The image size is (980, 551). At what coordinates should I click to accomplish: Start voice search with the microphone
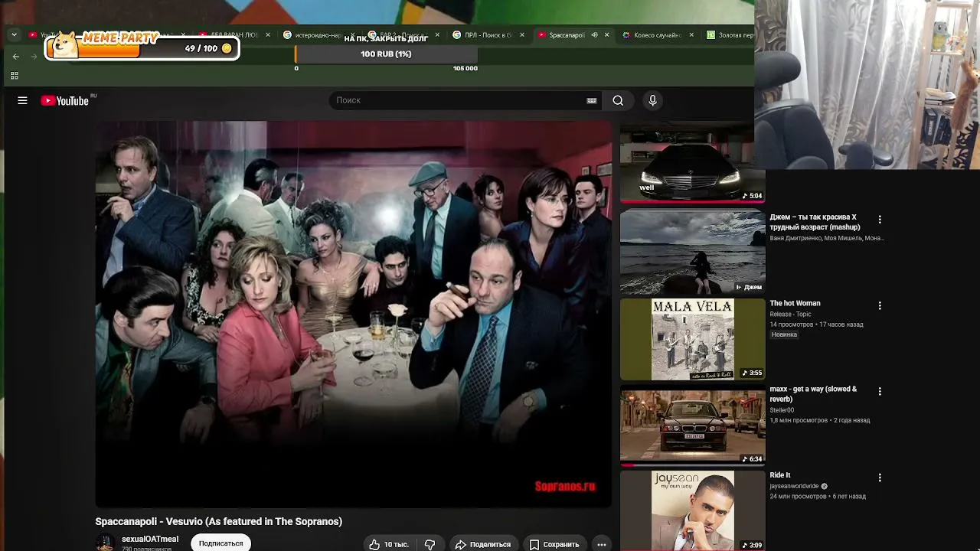pyautogui.click(x=652, y=100)
